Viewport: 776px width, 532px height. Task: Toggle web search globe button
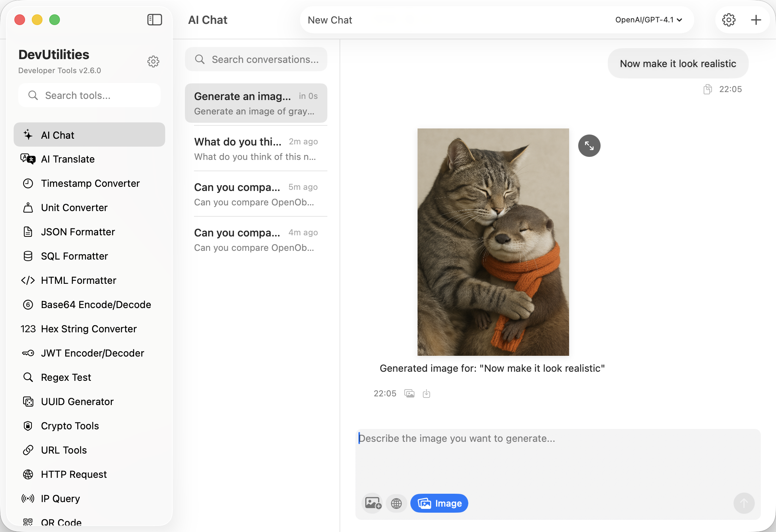396,503
